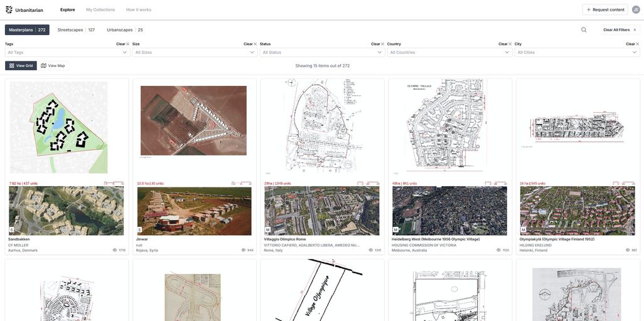The height and width of the screenshot is (321, 644).
Task: Click the S size badge on Jinwar card
Action: (139, 230)
